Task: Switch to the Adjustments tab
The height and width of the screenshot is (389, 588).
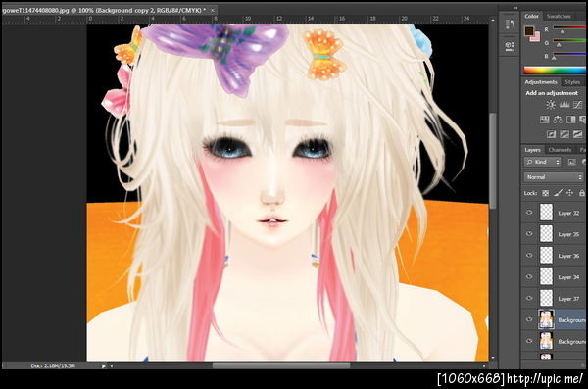Action: coord(541,82)
